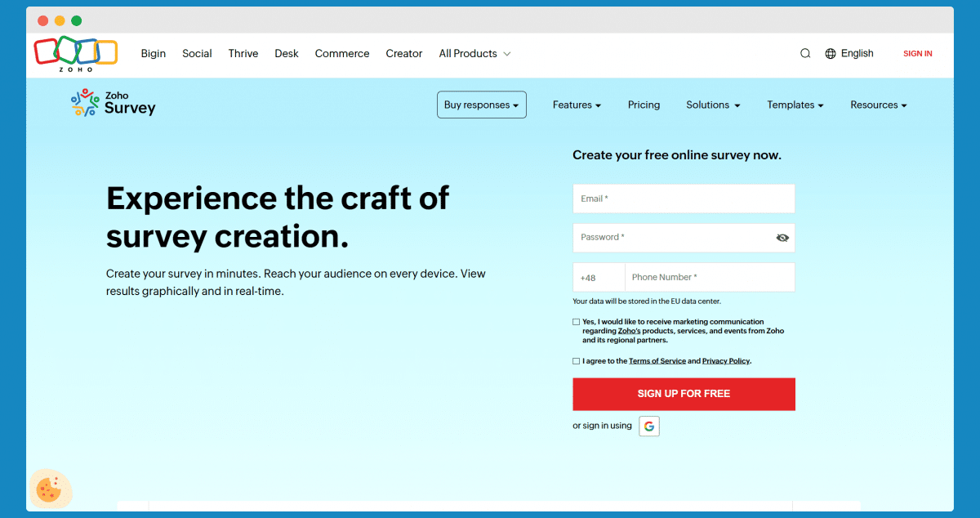The image size is (980, 518).
Task: Click the Zoho logo in the header
Action: tap(76, 55)
